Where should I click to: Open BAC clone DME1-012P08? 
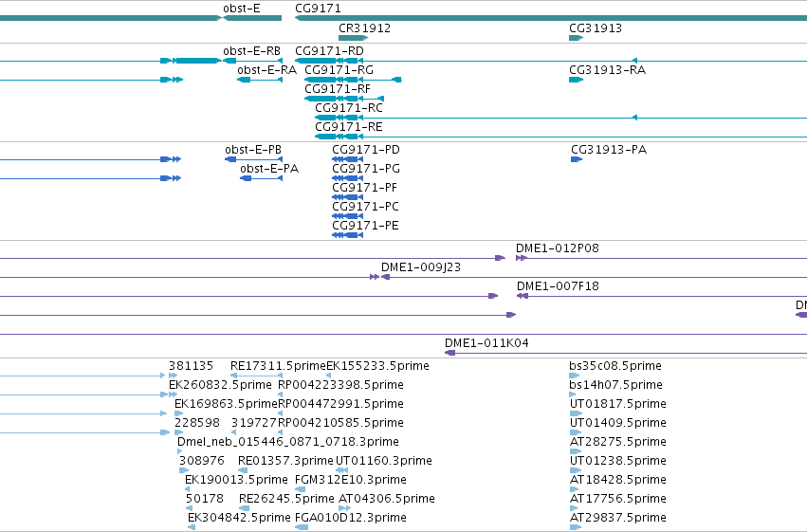(x=558, y=249)
